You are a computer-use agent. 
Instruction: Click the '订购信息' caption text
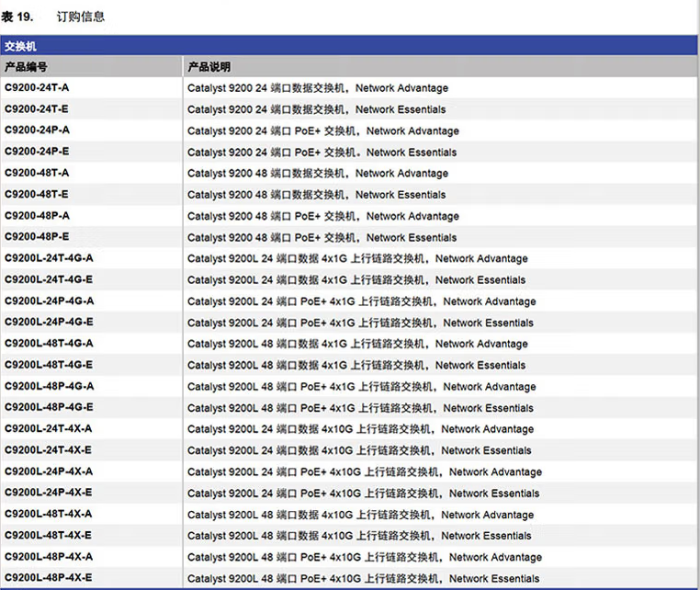click(x=80, y=17)
